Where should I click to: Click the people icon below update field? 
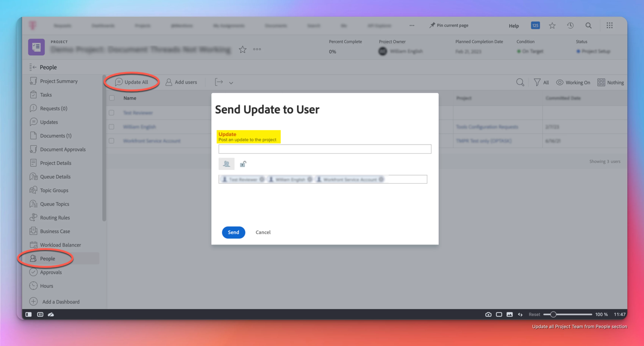pyautogui.click(x=227, y=164)
